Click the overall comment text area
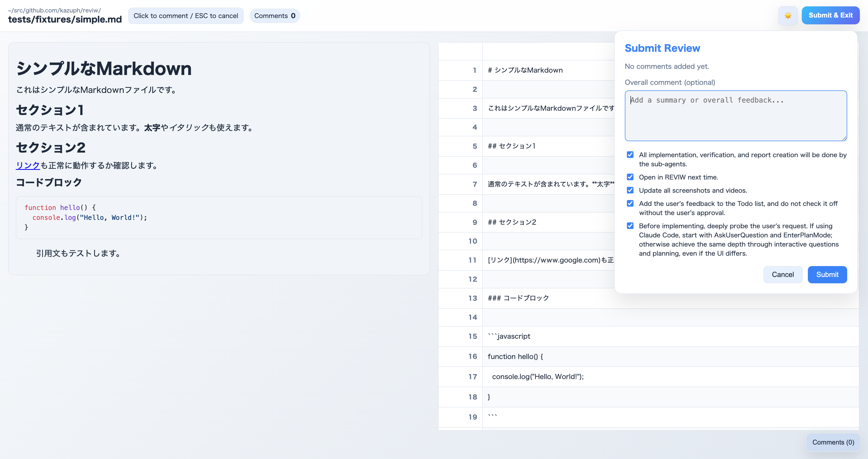The image size is (868, 459). [x=735, y=116]
